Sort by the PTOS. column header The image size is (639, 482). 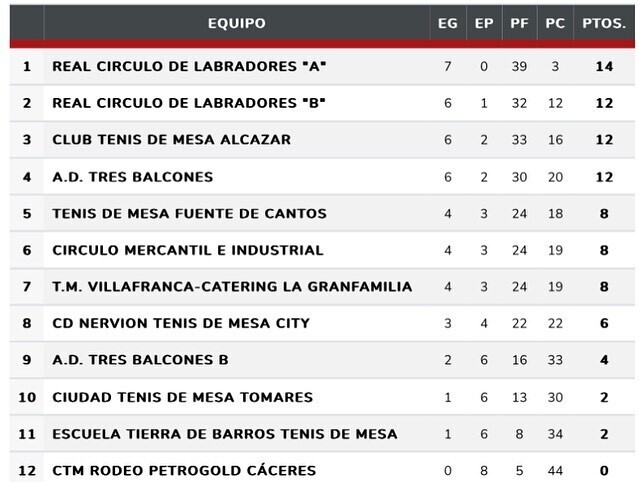604,23
